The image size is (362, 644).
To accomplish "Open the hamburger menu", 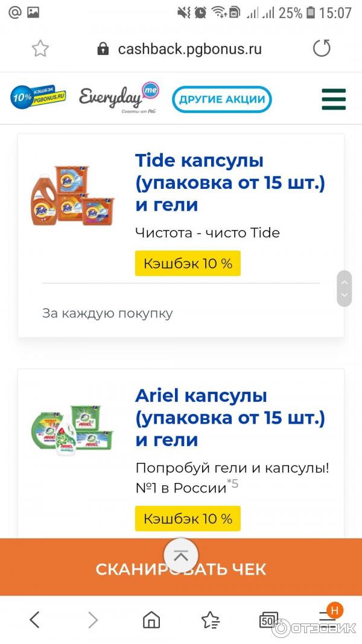I will [333, 99].
